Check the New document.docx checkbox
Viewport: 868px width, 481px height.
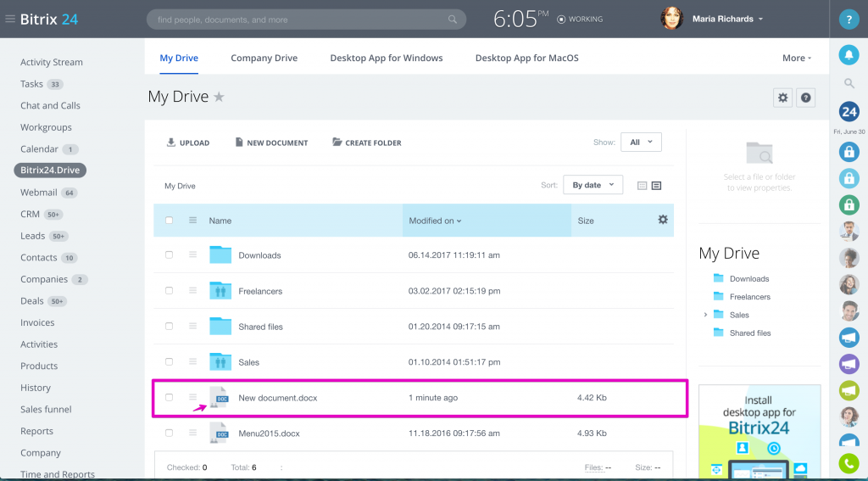click(169, 397)
